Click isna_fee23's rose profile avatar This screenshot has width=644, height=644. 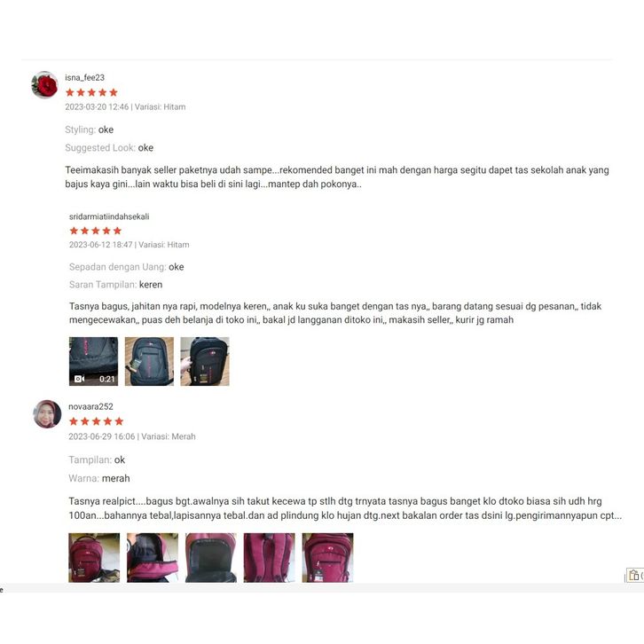[44, 85]
